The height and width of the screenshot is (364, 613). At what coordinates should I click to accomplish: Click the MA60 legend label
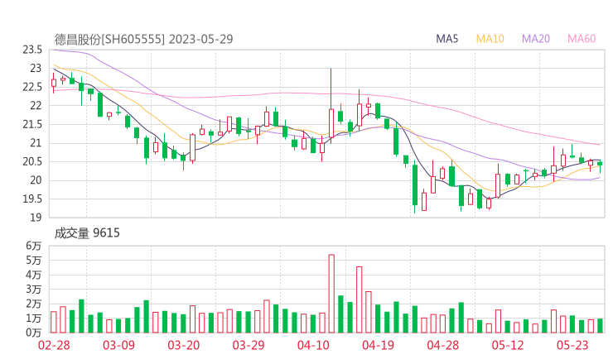click(582, 39)
